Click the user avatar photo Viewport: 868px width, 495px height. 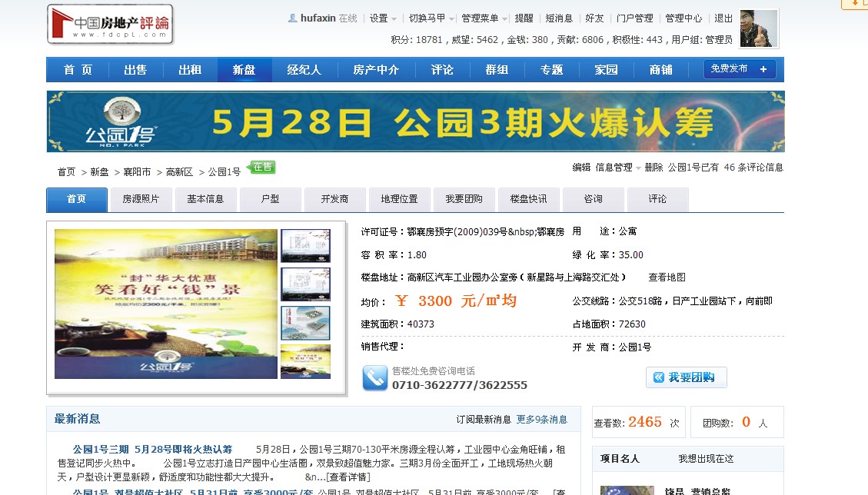tap(759, 28)
